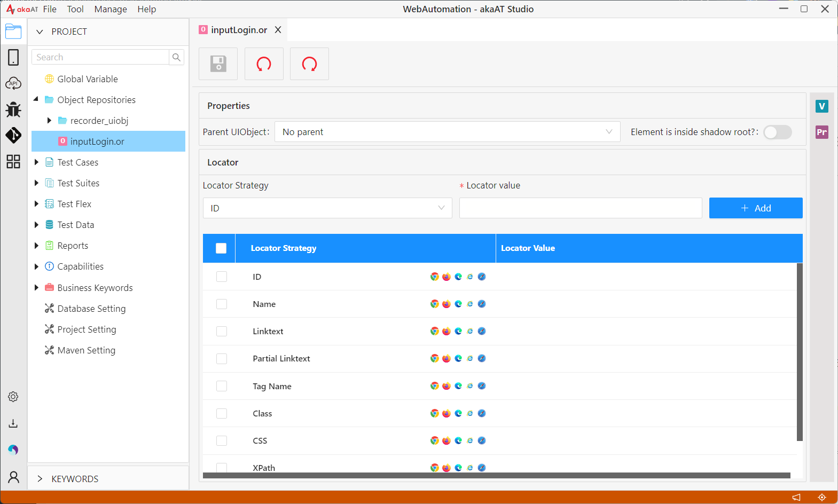Click the download icon in left sidebar
Screen dimensions: 838x504
[13, 423]
